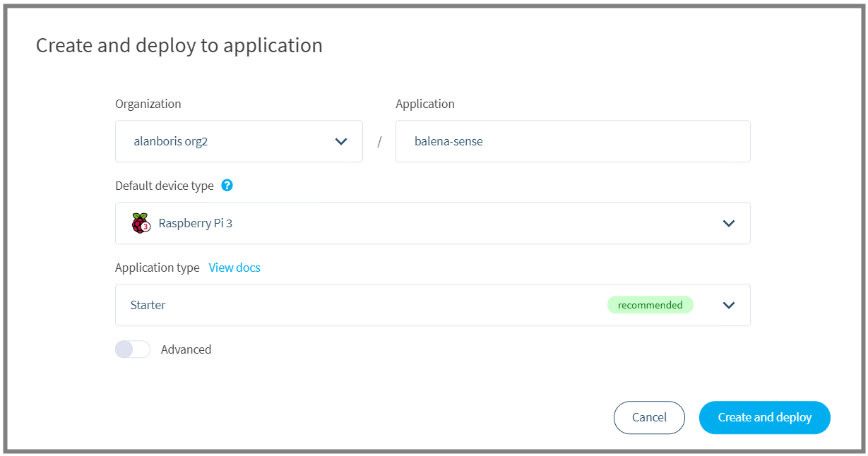Cancel the application creation dialog
The width and height of the screenshot is (868, 456).
click(649, 417)
